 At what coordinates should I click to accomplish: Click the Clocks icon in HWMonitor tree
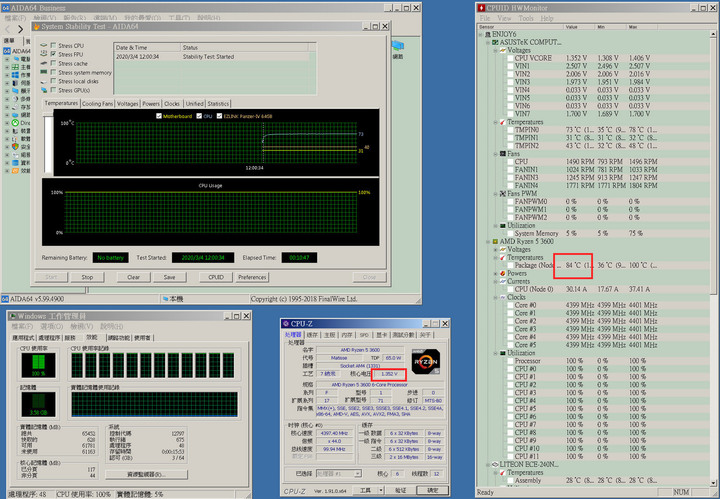(x=503, y=297)
